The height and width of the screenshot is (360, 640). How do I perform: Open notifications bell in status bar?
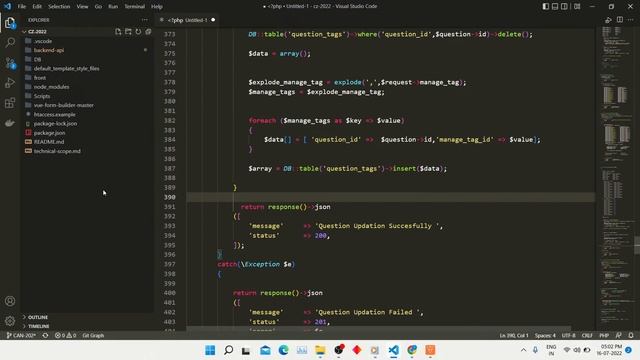pyautogui.click(x=631, y=336)
